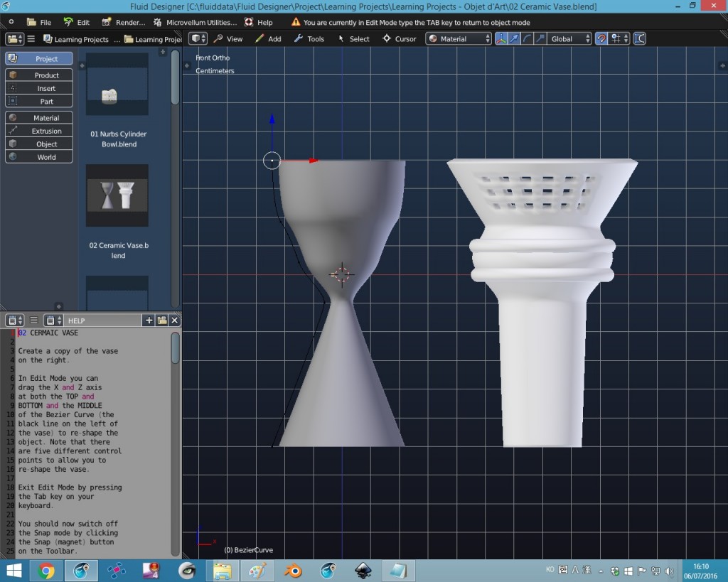
Task: Launch Chrome from the taskbar
Action: click(x=48, y=571)
